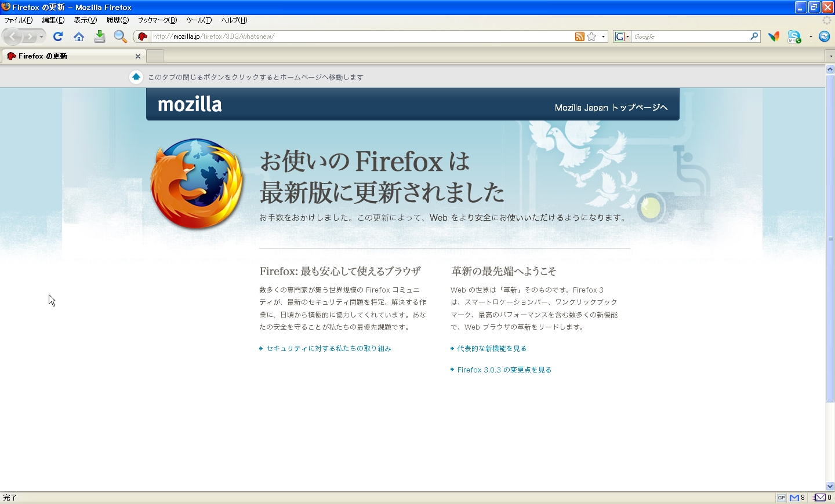The height and width of the screenshot is (504, 835).
Task: Open the 履歴(S) menu
Action: 118,20
